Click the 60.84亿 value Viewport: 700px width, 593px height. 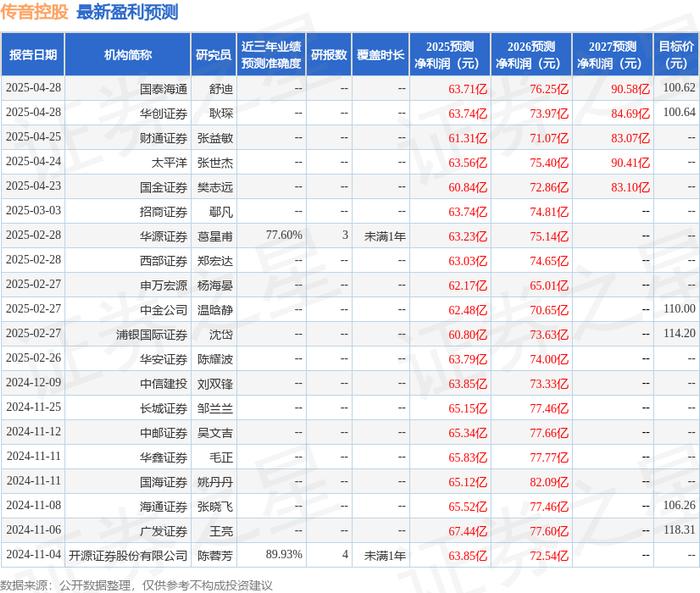[x=468, y=187]
